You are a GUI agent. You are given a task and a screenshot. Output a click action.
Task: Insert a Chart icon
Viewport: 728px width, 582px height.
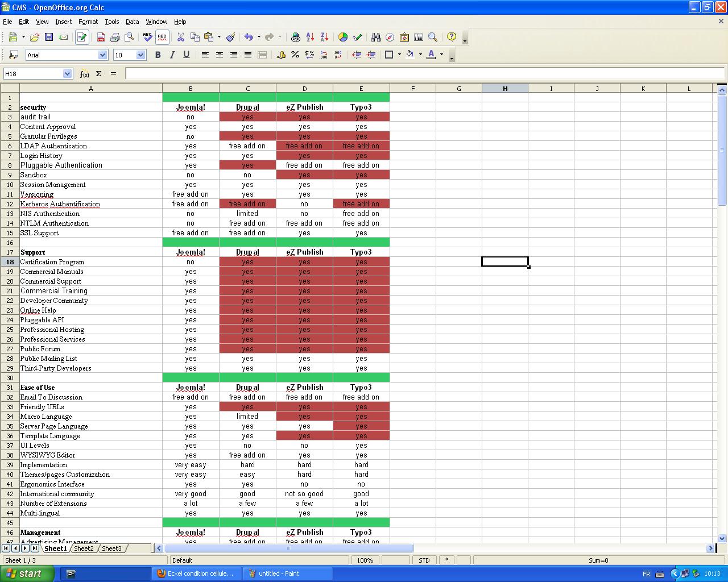(x=343, y=37)
